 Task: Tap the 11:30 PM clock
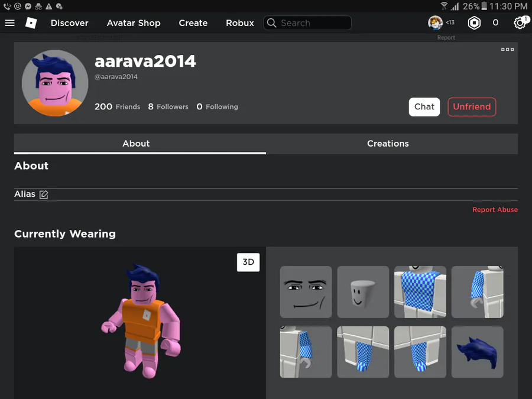point(508,6)
